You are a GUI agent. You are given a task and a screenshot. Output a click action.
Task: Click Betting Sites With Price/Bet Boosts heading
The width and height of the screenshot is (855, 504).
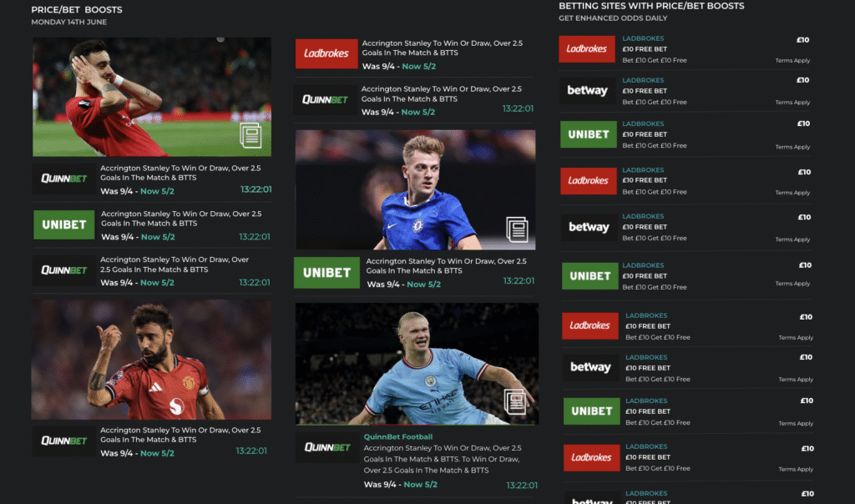[x=651, y=6]
